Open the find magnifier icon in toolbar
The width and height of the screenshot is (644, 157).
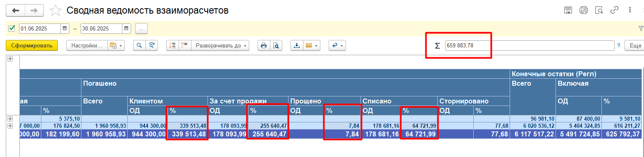tap(140, 45)
